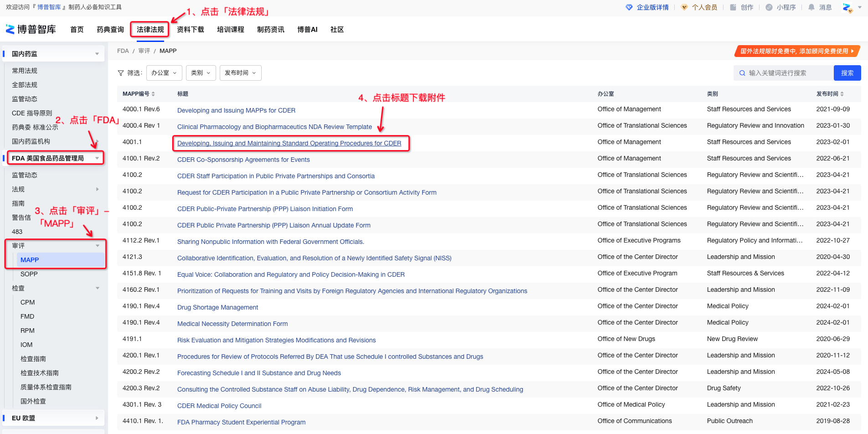Open the 发布时间 filter dropdown

click(240, 73)
